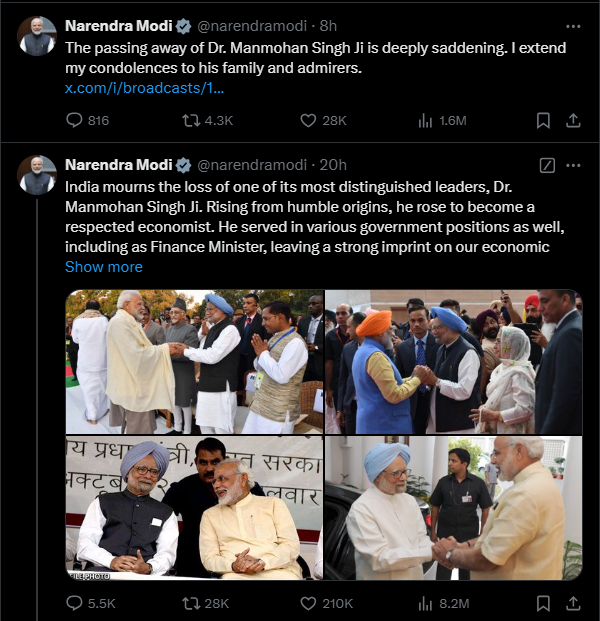The width and height of the screenshot is (600, 621).
Task: Open @narendramodi handle on 20h tweet
Action: coord(252,165)
